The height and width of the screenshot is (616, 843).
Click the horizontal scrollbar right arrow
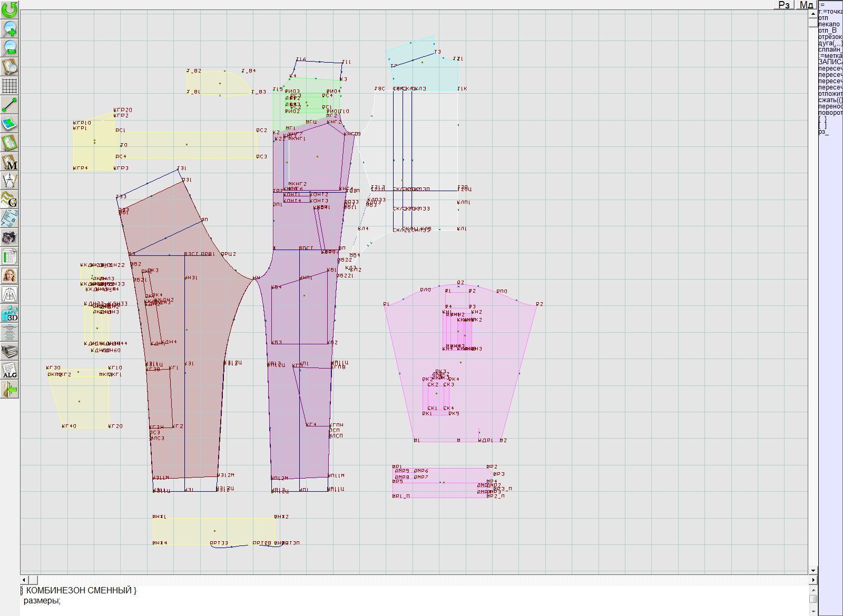[813, 580]
